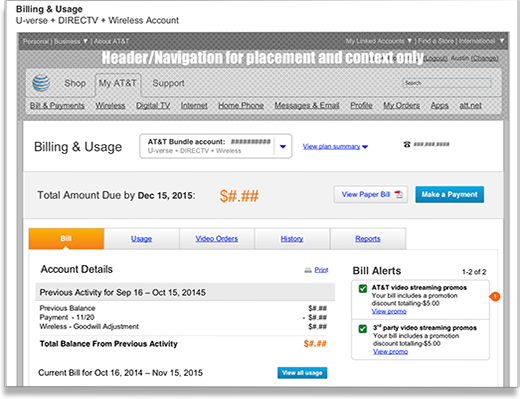Click the Make a Payment button
Image resolution: width=520 pixels, height=399 pixels.
tap(449, 194)
